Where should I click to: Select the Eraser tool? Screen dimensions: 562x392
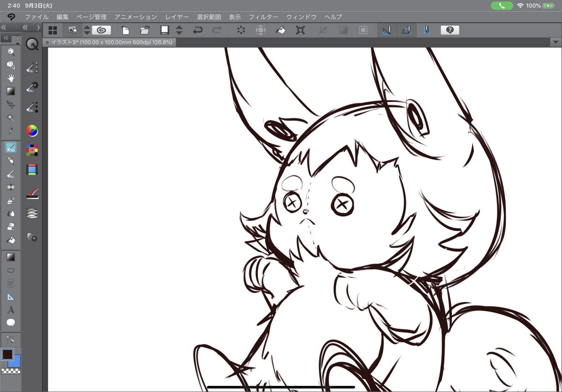coord(10,226)
